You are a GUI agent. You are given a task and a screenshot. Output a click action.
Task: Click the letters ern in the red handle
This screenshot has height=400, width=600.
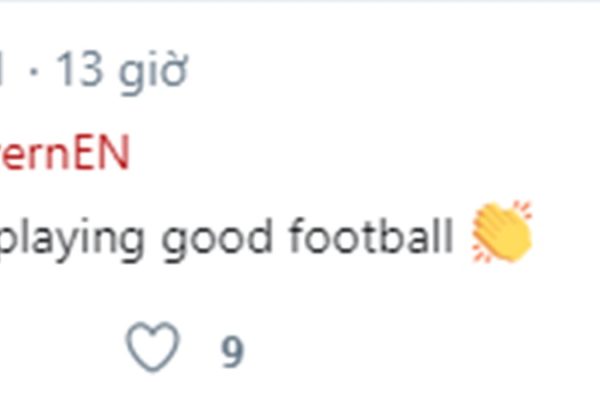[x=38, y=155]
